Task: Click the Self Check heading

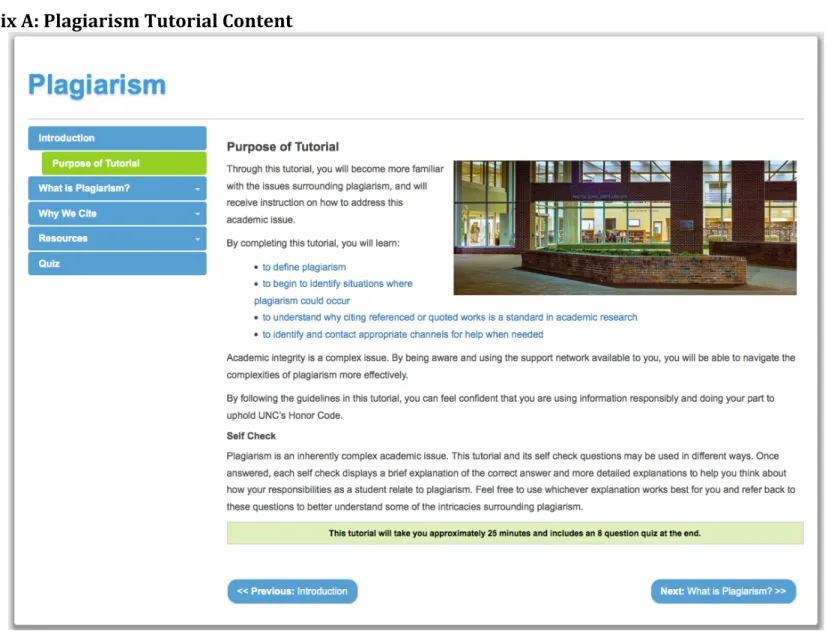Action: point(251,436)
